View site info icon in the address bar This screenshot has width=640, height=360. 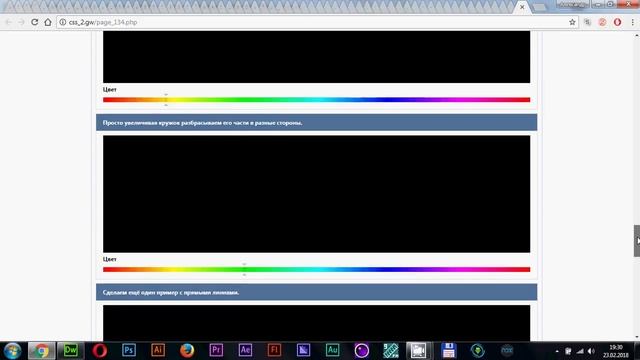62,22
